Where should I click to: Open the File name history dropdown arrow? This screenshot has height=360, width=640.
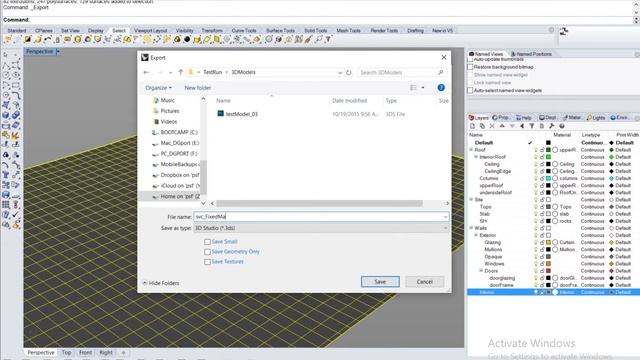445,217
